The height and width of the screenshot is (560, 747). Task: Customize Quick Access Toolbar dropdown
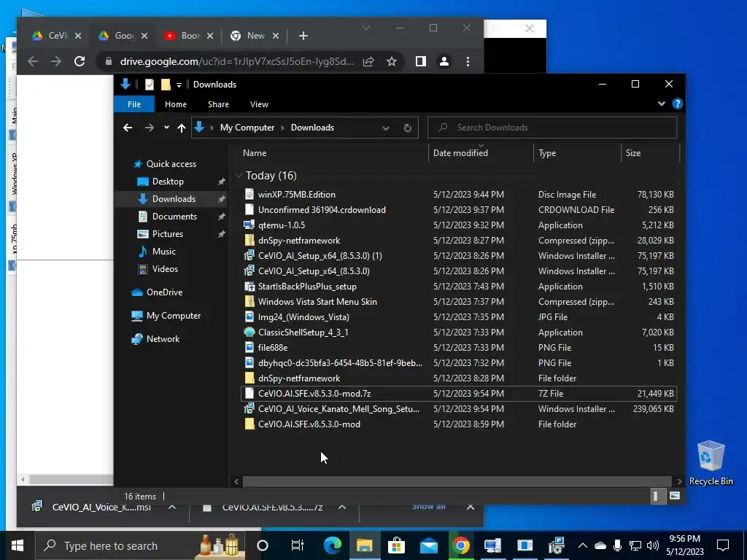tap(179, 85)
